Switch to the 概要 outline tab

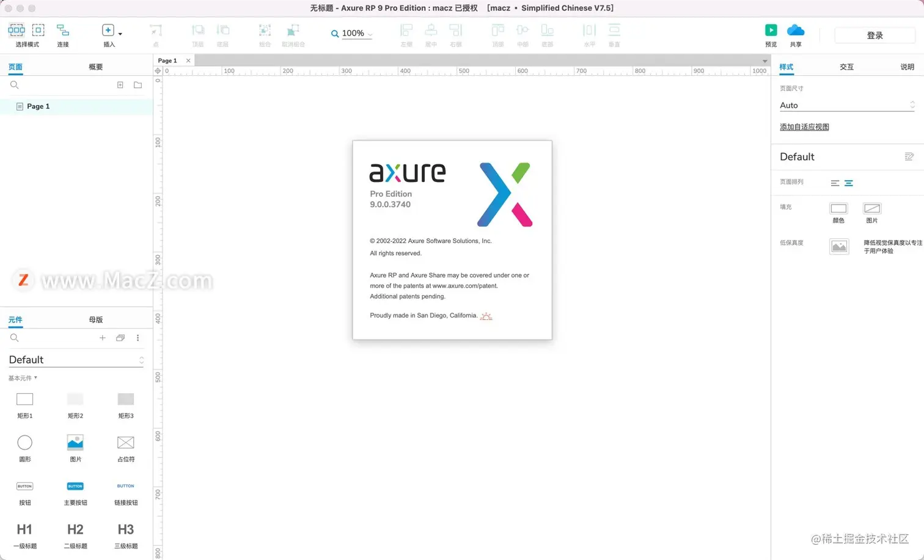[x=96, y=67]
